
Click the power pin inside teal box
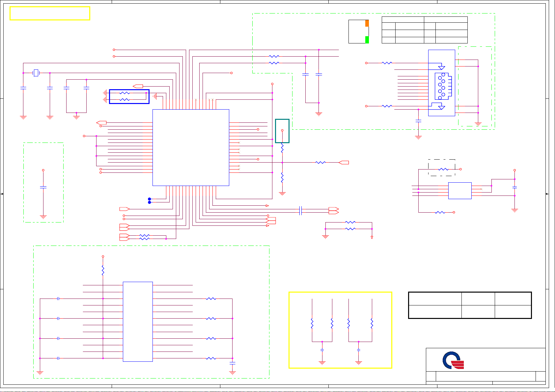(282, 131)
